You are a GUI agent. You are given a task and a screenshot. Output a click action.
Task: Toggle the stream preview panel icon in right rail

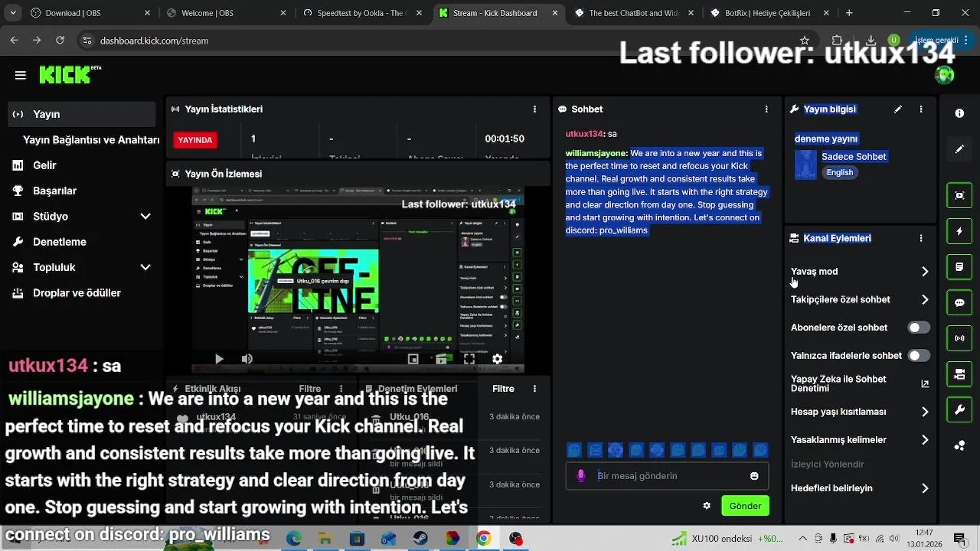(959, 195)
